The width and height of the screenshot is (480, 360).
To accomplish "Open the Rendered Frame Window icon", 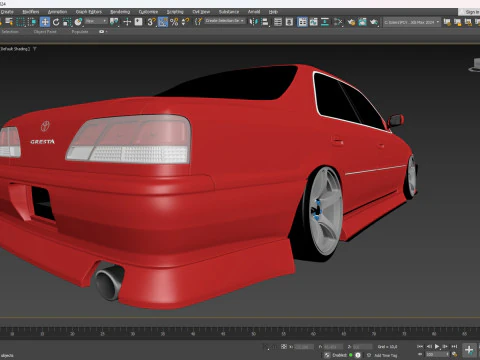I will 362,22.
